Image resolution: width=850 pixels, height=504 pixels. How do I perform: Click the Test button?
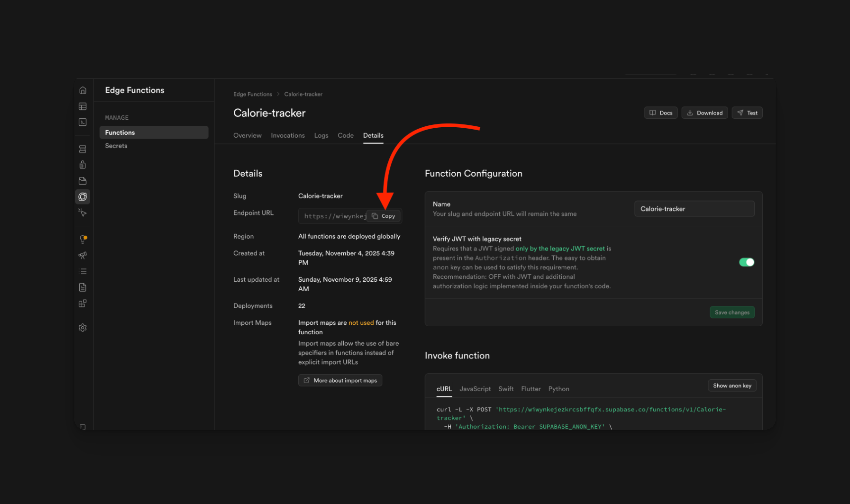tap(747, 113)
